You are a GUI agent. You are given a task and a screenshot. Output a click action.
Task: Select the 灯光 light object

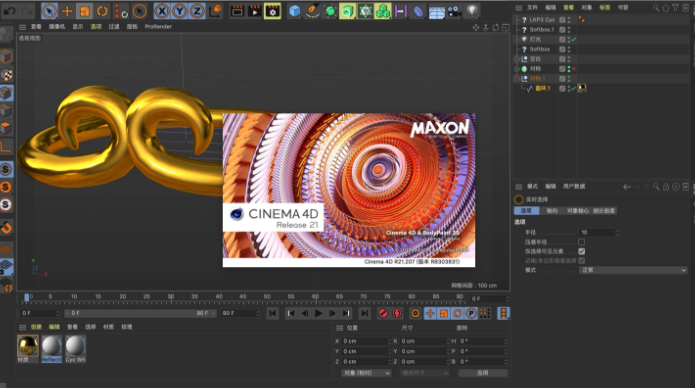[x=535, y=39]
